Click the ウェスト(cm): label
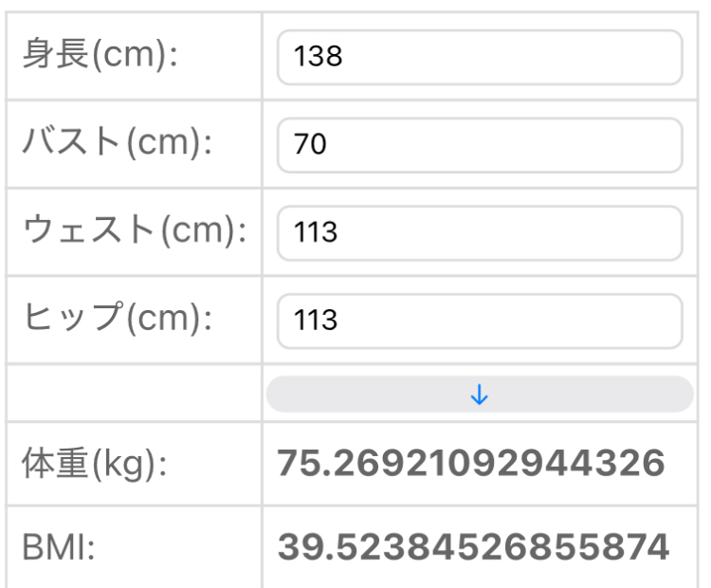Viewport: 711px width, 588px height. point(134,231)
